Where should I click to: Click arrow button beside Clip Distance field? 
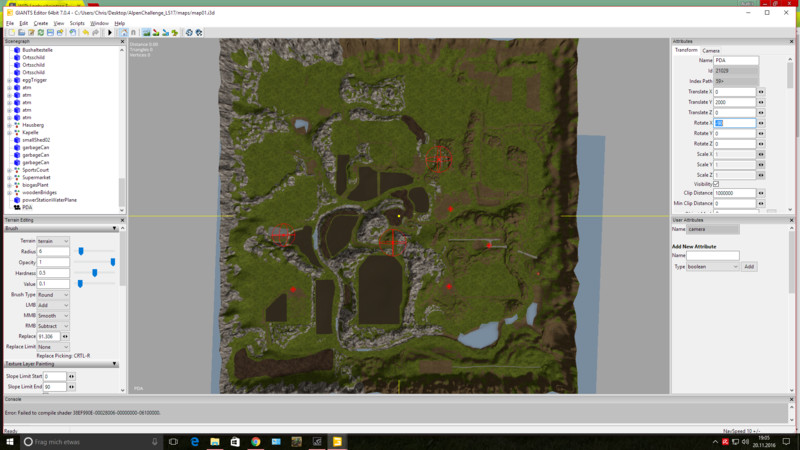point(761,193)
